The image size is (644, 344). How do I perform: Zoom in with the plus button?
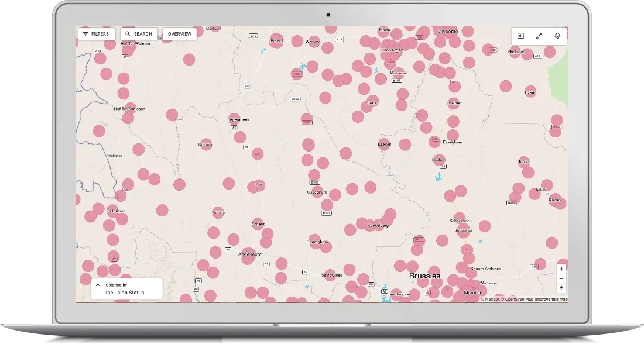click(561, 269)
